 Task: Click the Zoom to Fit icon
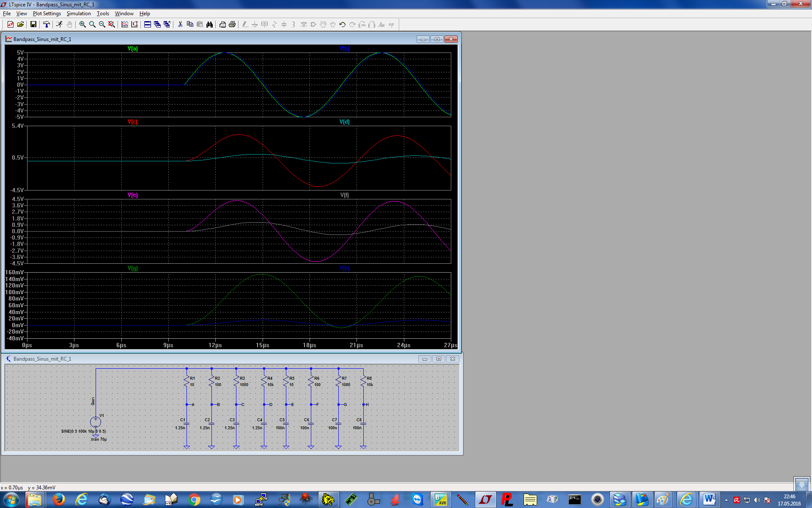(112, 25)
